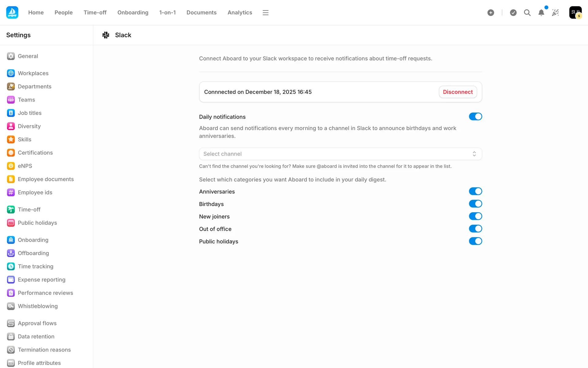
Task: Expand the hamburger more menu
Action: [x=266, y=13]
